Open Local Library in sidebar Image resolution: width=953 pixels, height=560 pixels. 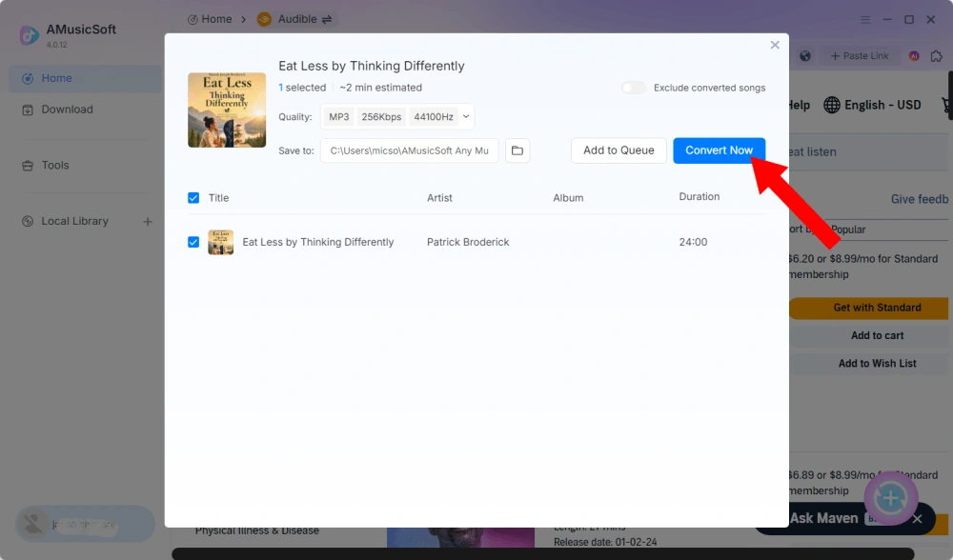[74, 221]
